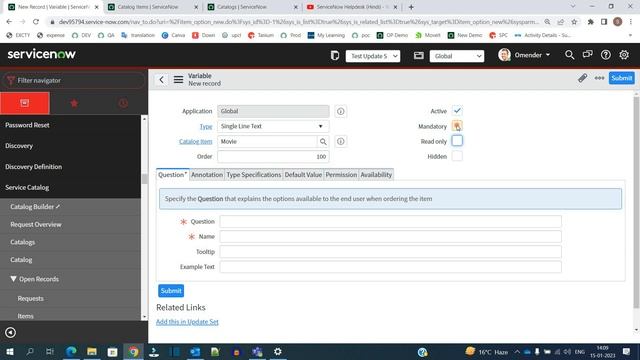Check the Read only checkbox
Image resolution: width=640 pixels, height=360 pixels.
coord(457,141)
